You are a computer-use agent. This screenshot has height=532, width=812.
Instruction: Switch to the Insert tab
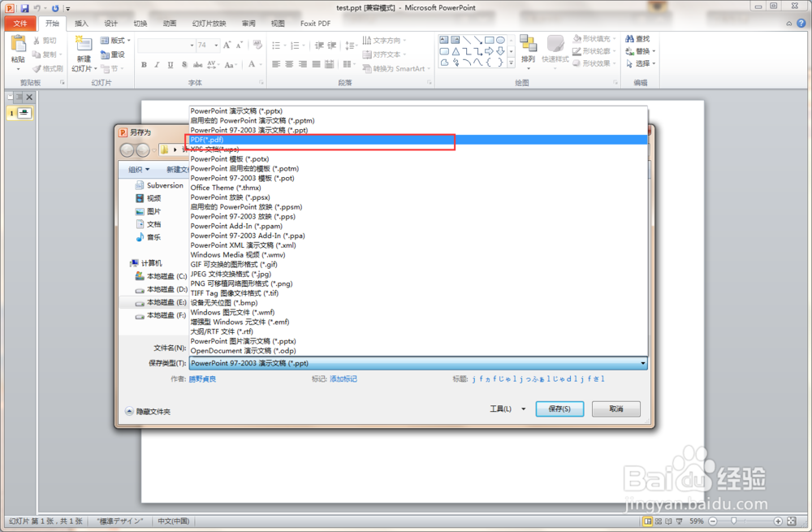(x=81, y=24)
